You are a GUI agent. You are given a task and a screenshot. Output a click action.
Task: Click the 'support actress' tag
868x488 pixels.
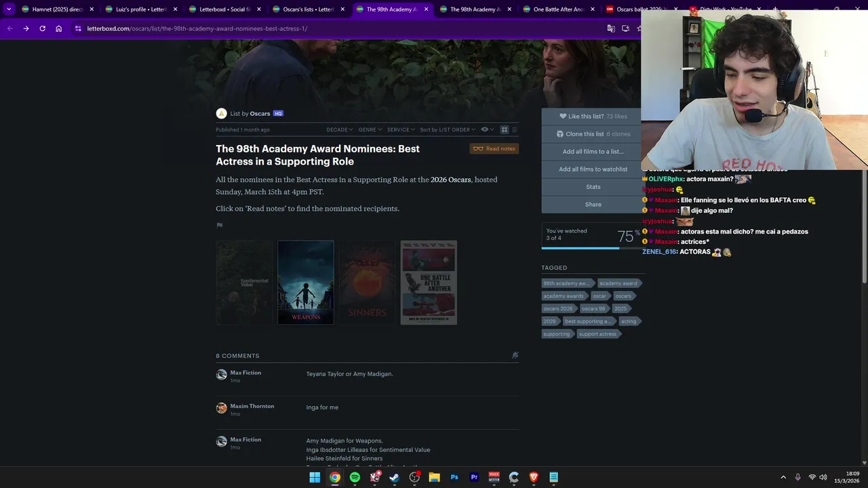598,333
